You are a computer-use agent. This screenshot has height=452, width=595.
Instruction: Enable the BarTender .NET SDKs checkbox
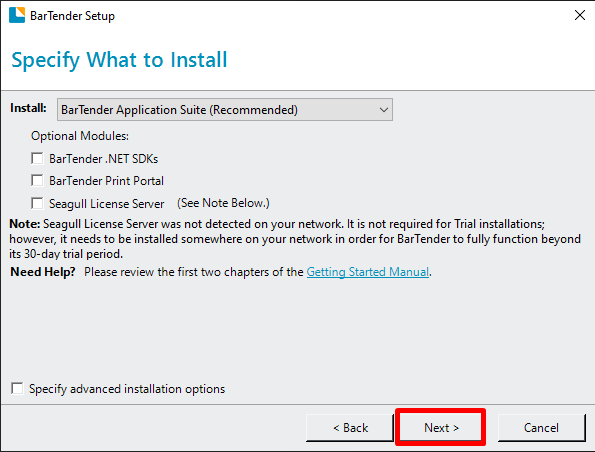pos(37,158)
